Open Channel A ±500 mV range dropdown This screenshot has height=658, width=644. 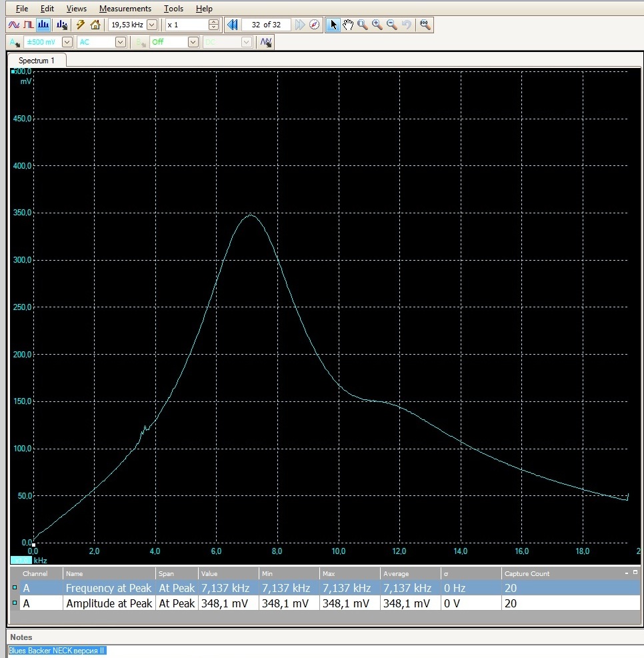[67, 42]
